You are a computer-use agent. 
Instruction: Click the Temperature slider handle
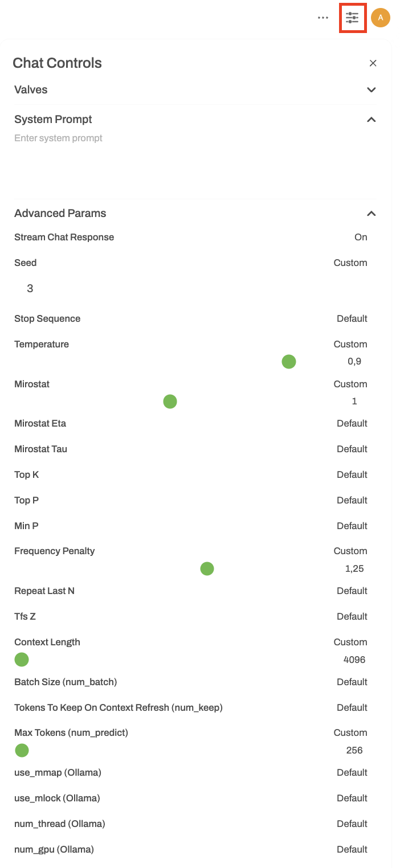pyautogui.click(x=289, y=362)
